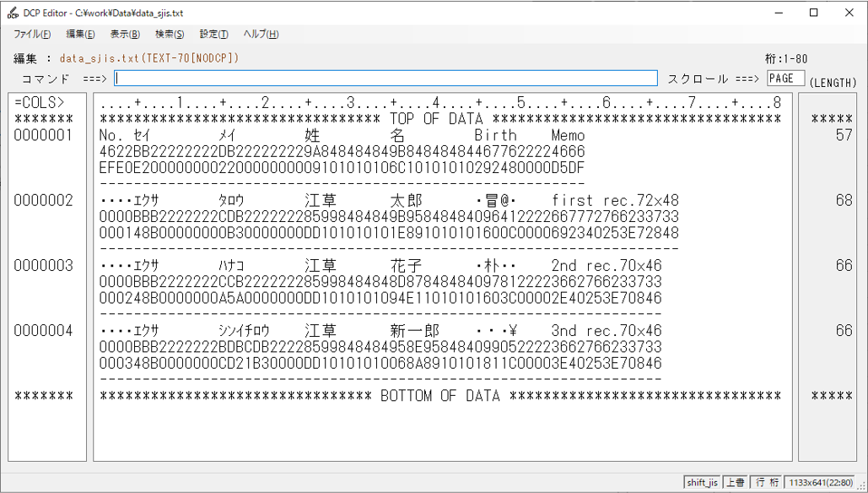
Task: Click the DCP Editor title bar icon
Action: click(x=12, y=13)
